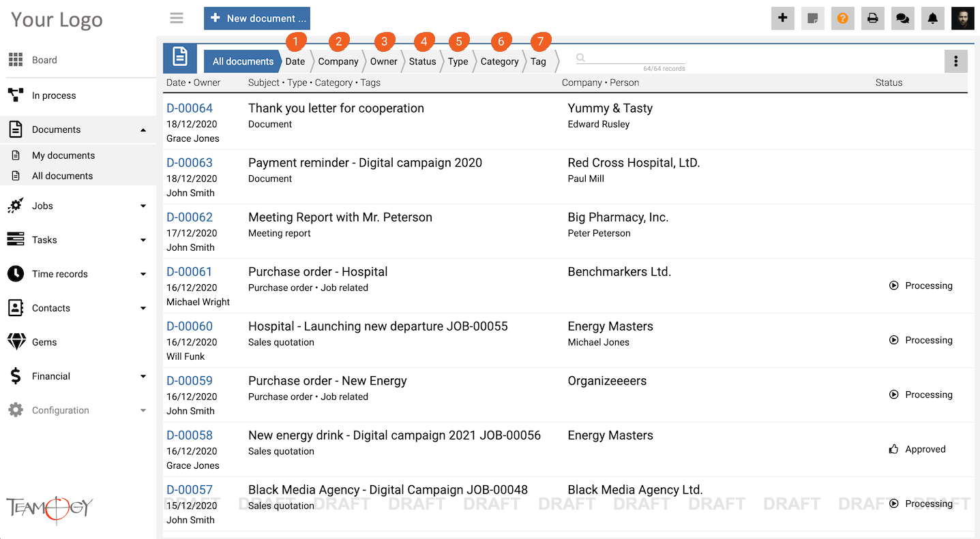Viewport: 980px width, 539px height.
Task: Click the Status column header
Action: [889, 82]
